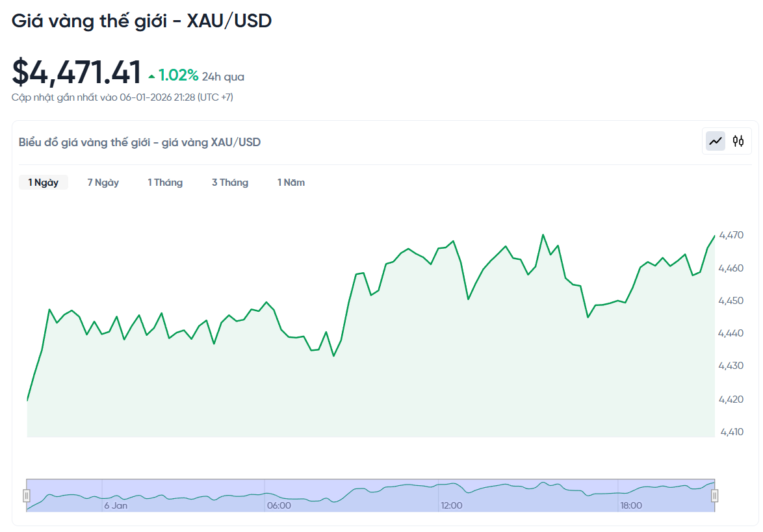This screenshot has width=763, height=532.
Task: Click the "18:00" label on the range bar
Action: 632,505
